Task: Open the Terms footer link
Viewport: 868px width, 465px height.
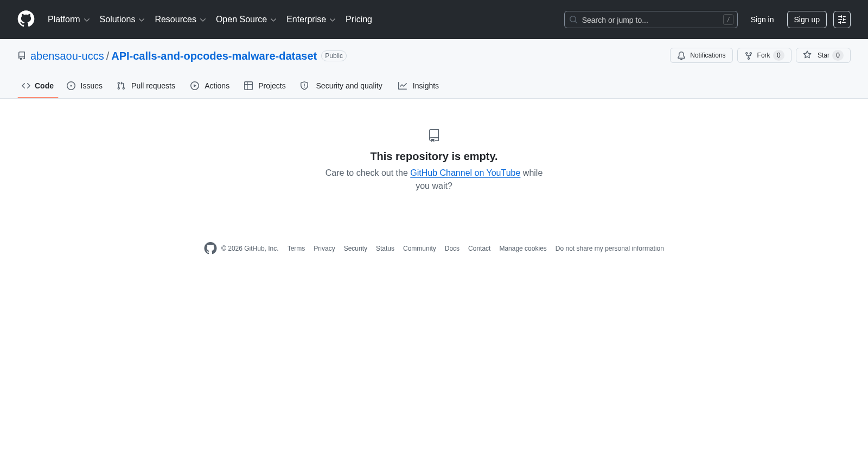Action: [296, 249]
